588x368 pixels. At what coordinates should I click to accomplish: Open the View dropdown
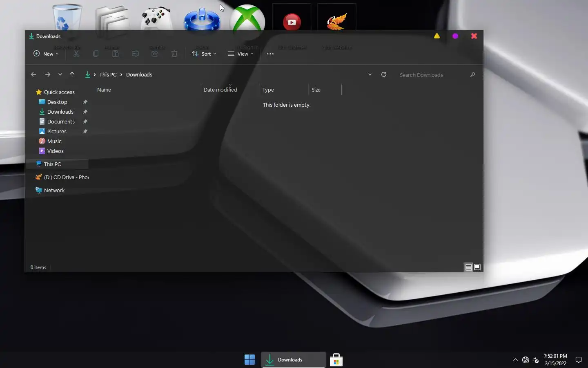(x=241, y=54)
